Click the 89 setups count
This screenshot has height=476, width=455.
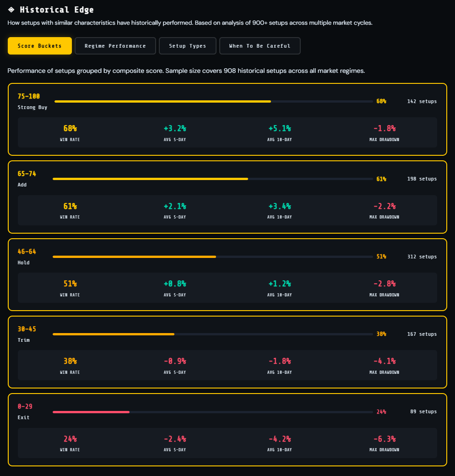pos(423,412)
